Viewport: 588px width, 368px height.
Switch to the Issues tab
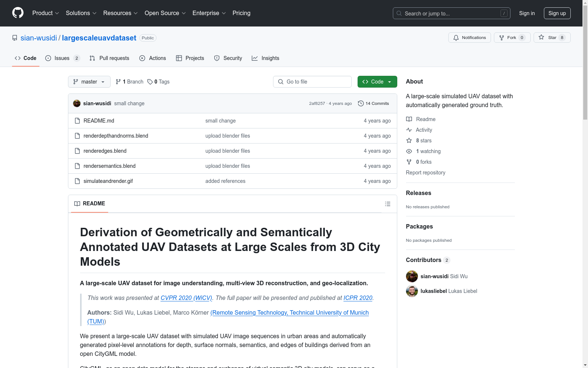pyautogui.click(x=62, y=58)
